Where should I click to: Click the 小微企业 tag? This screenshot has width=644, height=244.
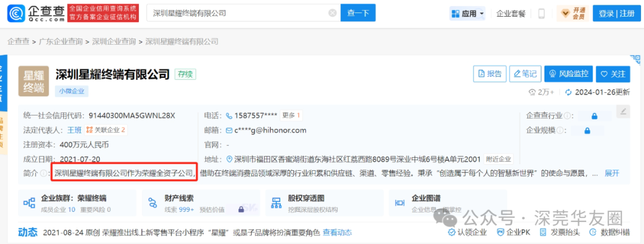(x=72, y=92)
